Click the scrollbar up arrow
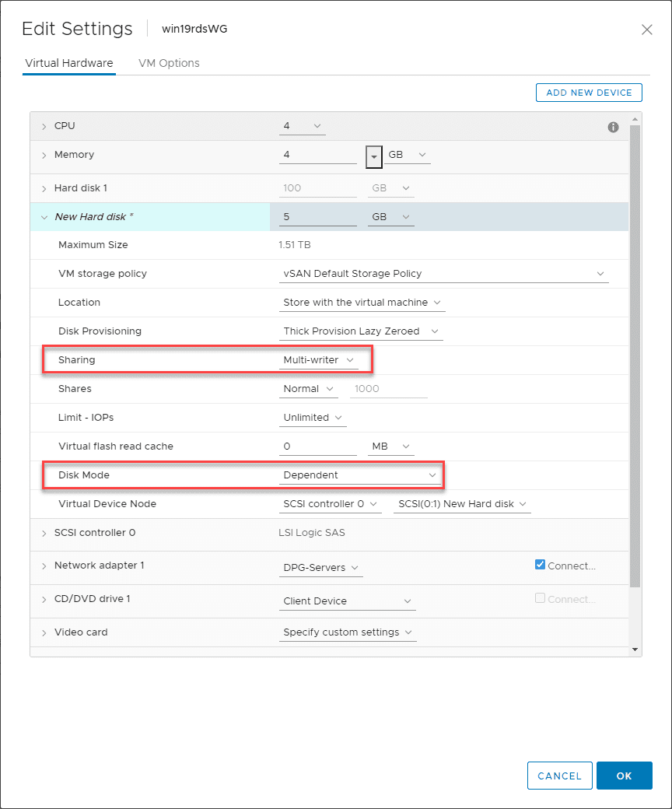Image resolution: width=672 pixels, height=809 pixels. pos(635,119)
